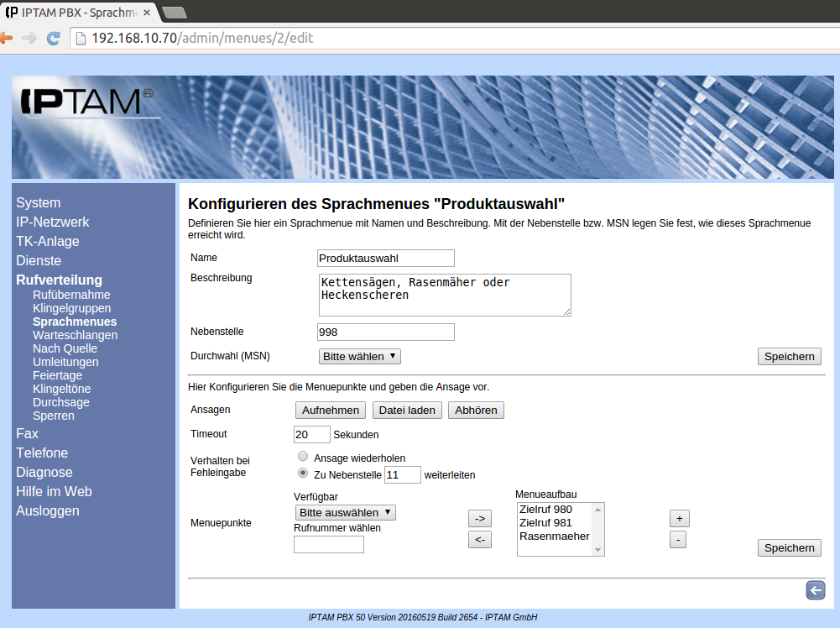Open the TK-Anlage sidebar menu
The height and width of the screenshot is (628, 840).
[48, 241]
